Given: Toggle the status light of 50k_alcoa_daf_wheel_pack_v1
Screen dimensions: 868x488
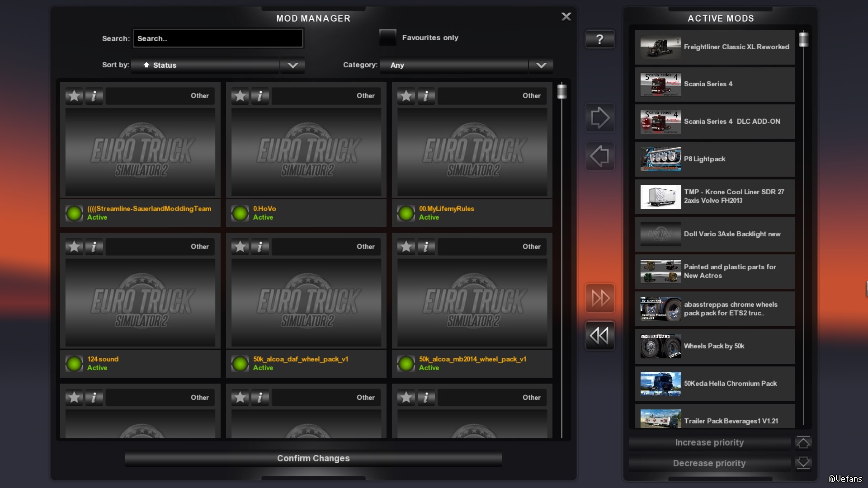Looking at the screenshot, I should (240, 363).
